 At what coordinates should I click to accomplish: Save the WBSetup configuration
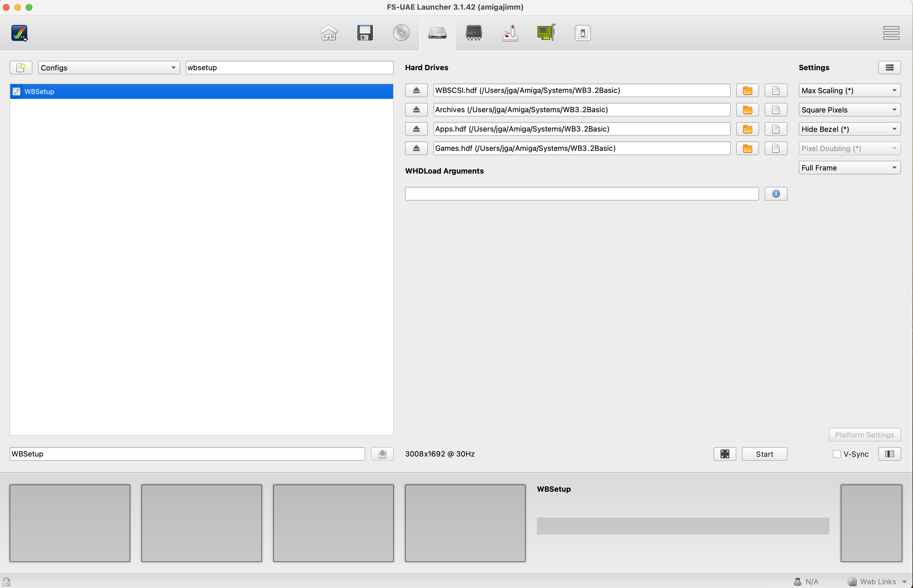click(382, 454)
